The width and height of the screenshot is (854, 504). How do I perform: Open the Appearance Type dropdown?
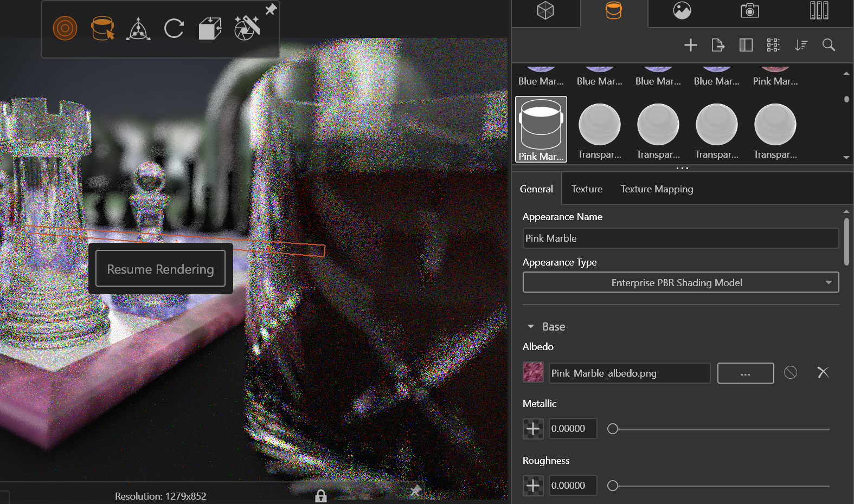coord(680,282)
